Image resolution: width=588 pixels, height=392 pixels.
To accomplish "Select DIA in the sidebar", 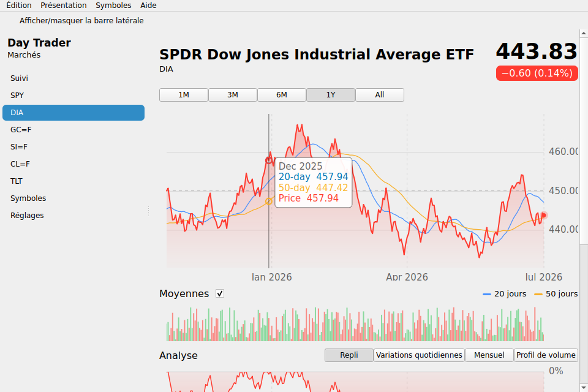I will click(x=73, y=113).
